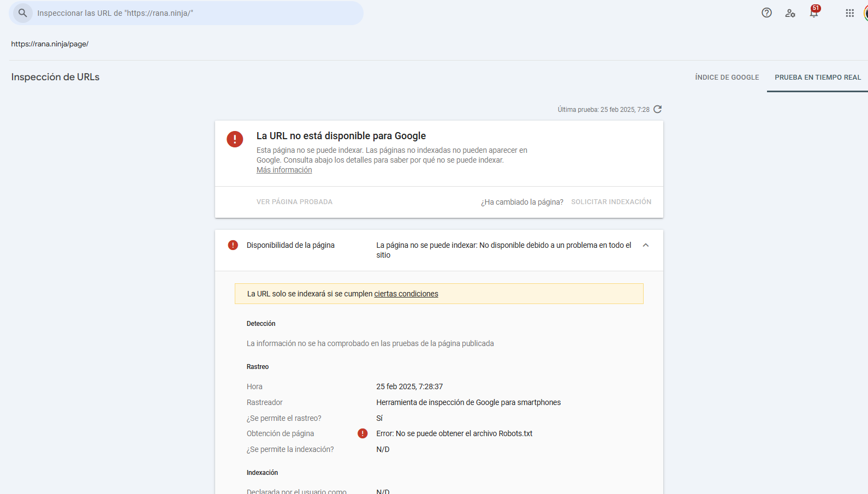The image size is (868, 494).
Task: Click the Hora row label
Action: tap(254, 386)
